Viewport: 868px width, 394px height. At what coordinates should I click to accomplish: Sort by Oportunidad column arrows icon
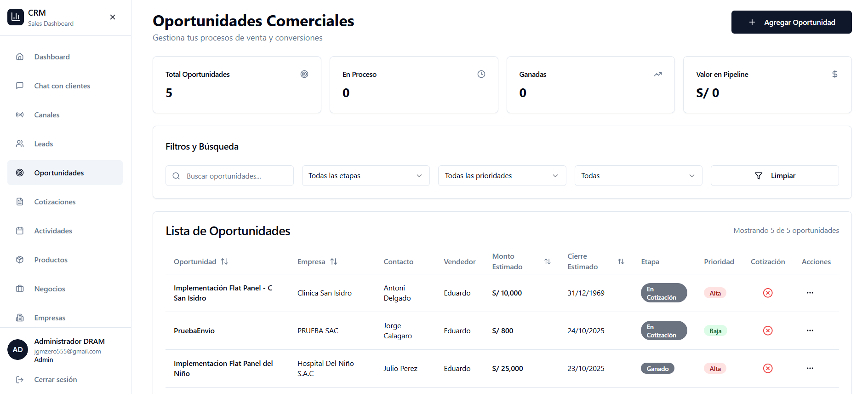point(224,261)
